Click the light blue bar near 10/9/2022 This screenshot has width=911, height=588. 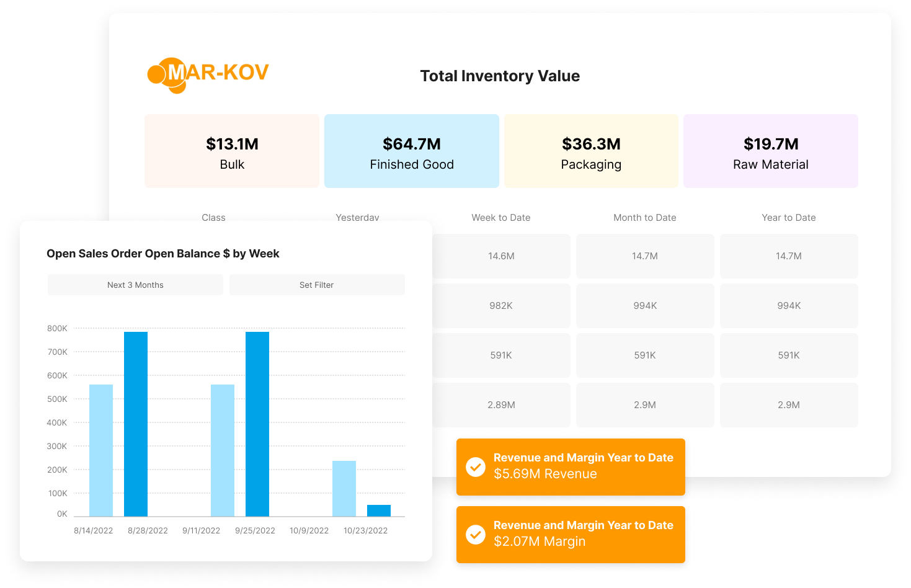pyautogui.click(x=344, y=488)
